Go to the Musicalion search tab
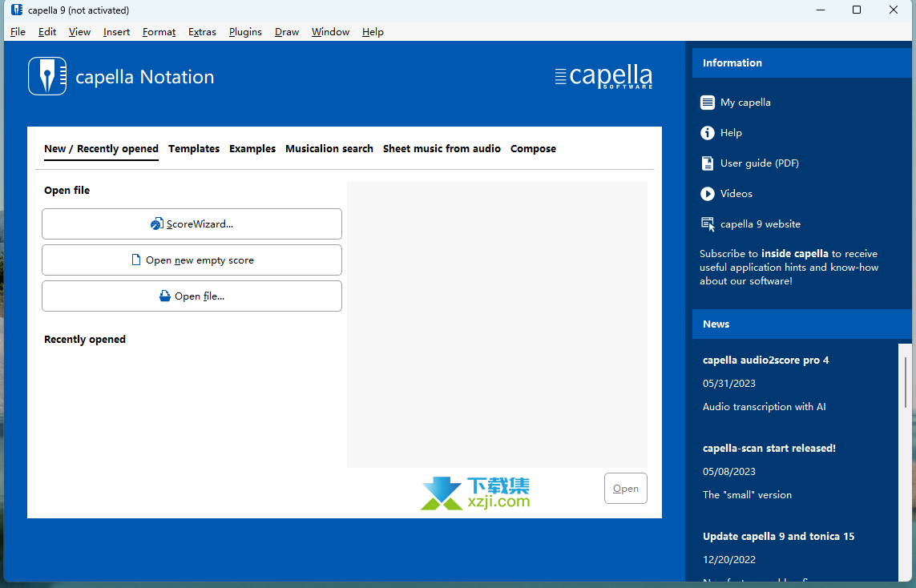 pyautogui.click(x=329, y=149)
